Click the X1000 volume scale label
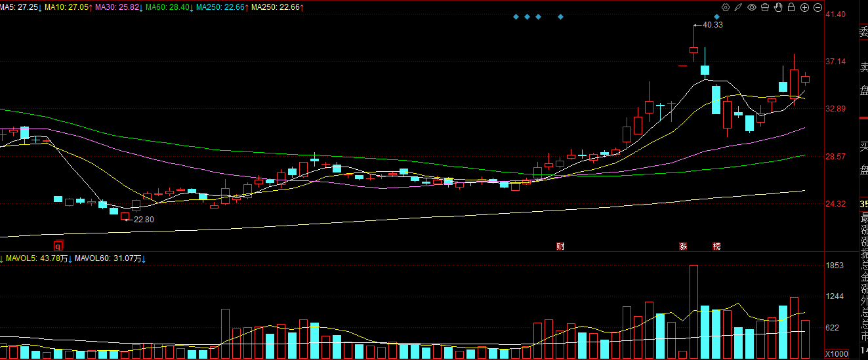The height and width of the screenshot is (360, 868). (837, 354)
